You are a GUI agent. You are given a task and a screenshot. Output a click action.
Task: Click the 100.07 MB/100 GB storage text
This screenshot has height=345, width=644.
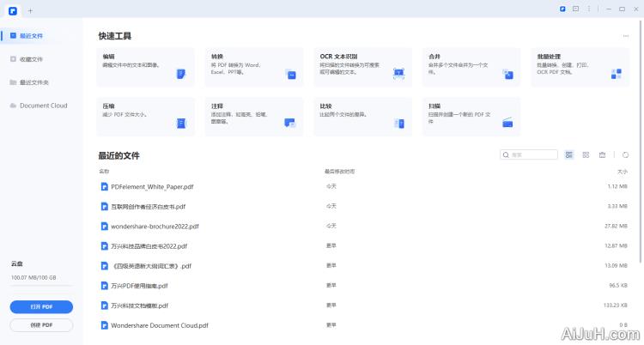33,278
